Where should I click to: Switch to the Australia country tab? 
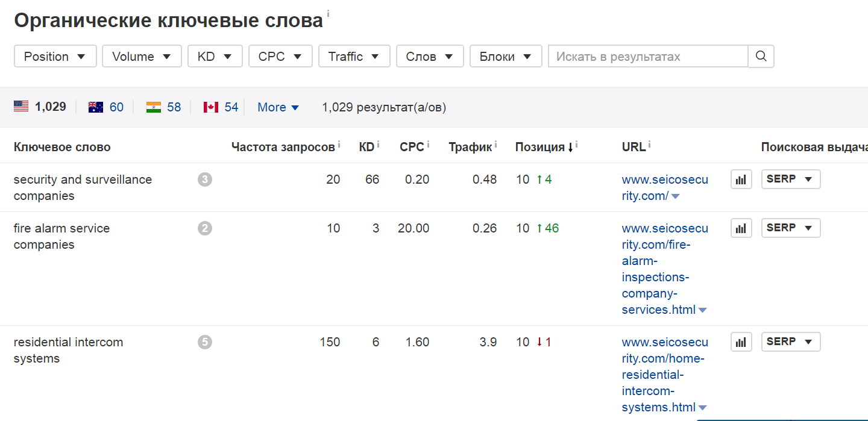pyautogui.click(x=105, y=107)
